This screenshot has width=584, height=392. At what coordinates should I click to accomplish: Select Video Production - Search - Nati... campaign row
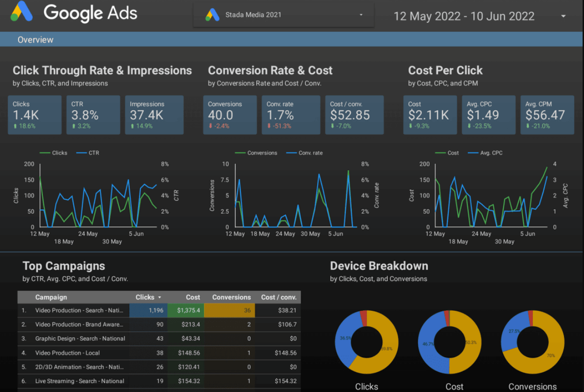[x=159, y=310]
